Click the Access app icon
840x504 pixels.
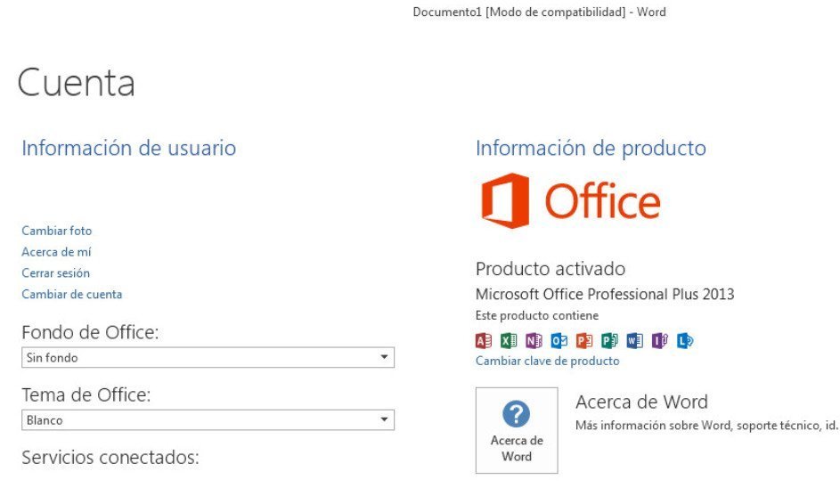pyautogui.click(x=483, y=341)
